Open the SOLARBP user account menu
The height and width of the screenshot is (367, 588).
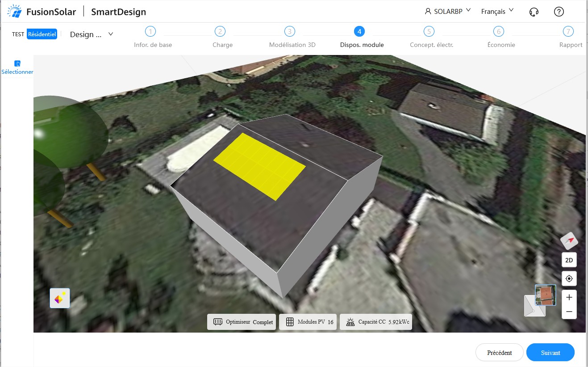pyautogui.click(x=447, y=12)
